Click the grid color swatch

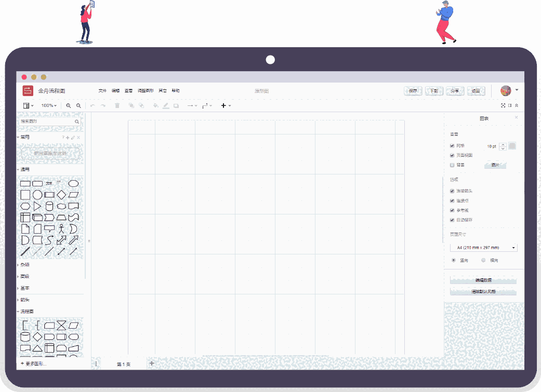[x=512, y=146]
